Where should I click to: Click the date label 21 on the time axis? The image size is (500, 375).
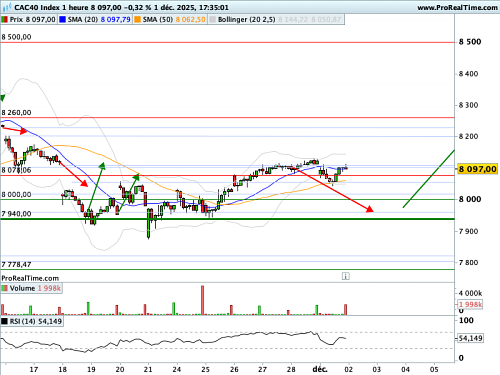[x=148, y=369]
